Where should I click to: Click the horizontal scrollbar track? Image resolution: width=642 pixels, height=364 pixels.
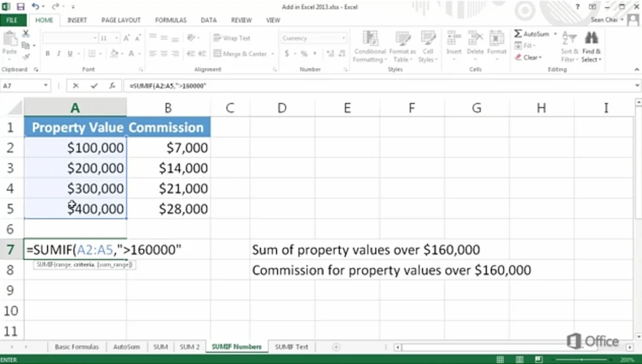513,347
